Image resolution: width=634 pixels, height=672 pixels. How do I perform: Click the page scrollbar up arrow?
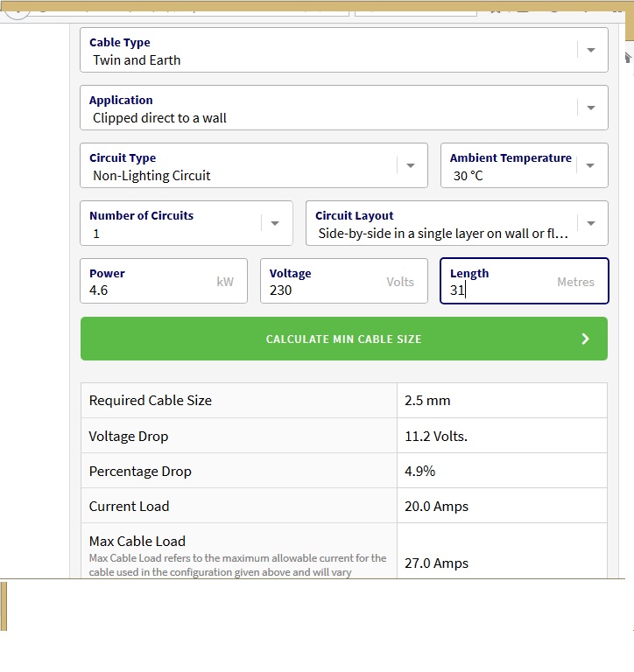(x=628, y=58)
